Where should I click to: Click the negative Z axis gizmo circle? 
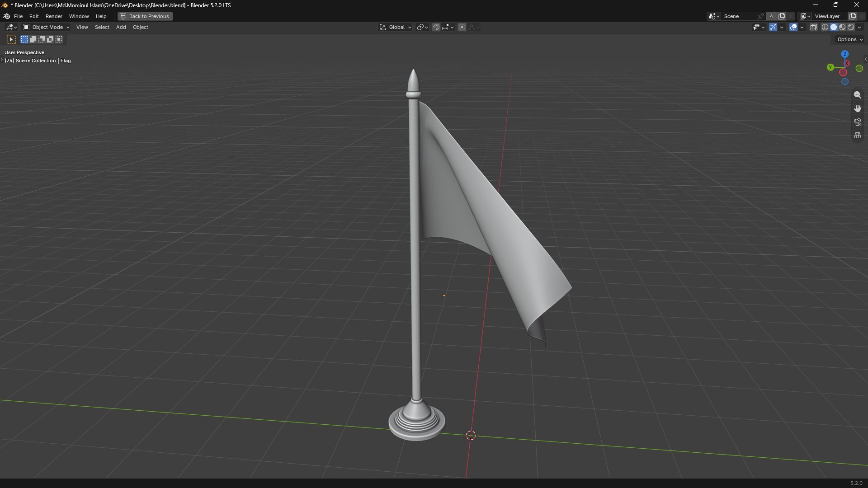844,82
